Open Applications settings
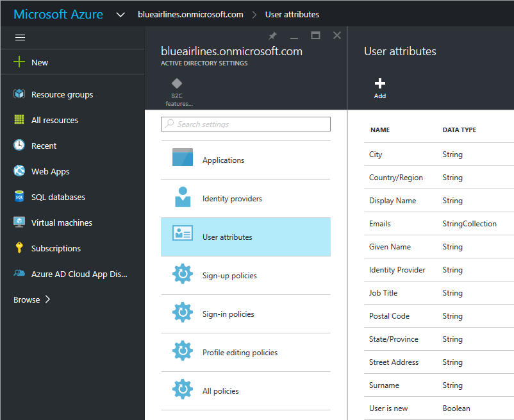514x420 pixels. point(245,160)
